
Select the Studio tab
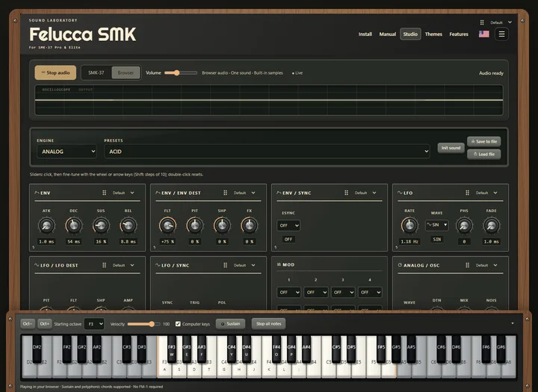410,34
